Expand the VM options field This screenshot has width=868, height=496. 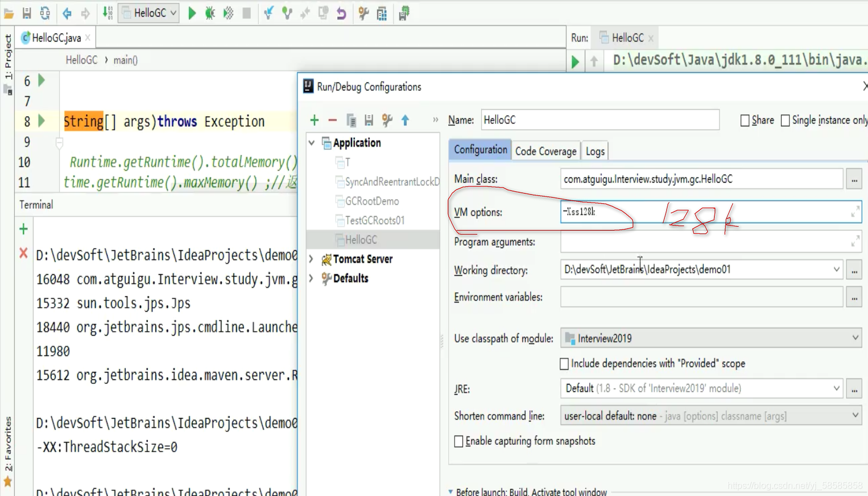coord(855,212)
